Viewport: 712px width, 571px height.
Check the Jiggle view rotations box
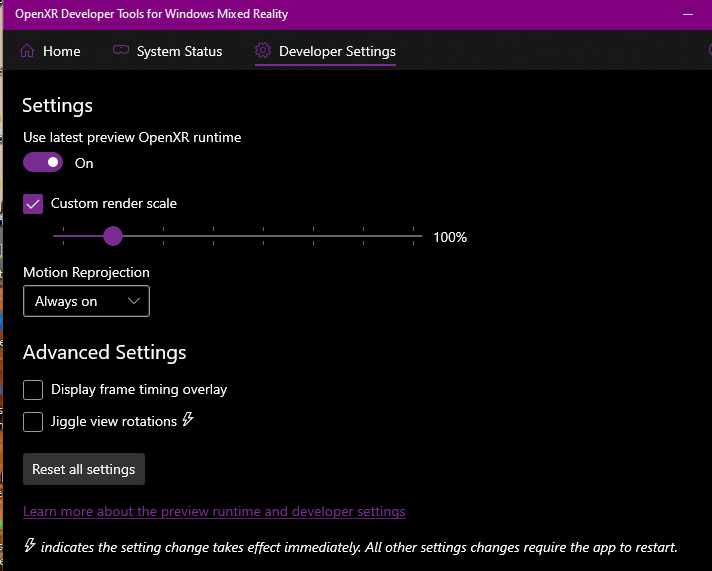tap(33, 422)
